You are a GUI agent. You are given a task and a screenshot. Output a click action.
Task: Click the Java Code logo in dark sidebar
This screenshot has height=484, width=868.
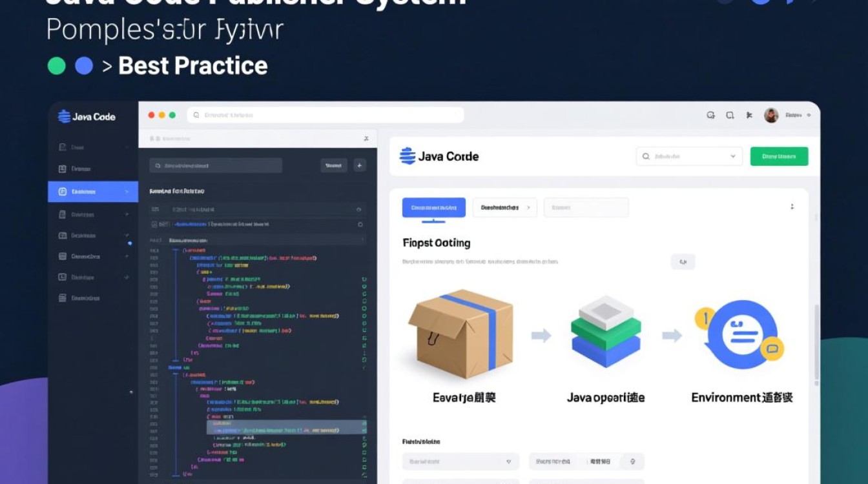[87, 117]
